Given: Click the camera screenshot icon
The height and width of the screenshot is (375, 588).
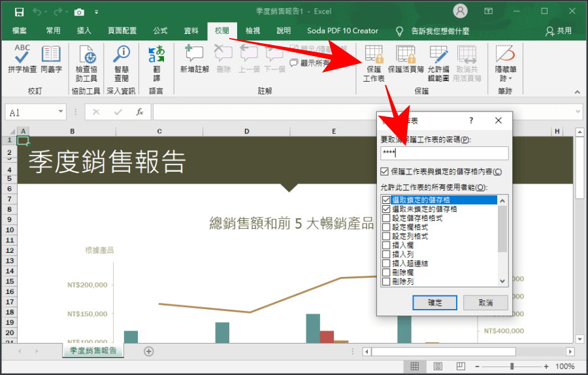Looking at the screenshot, I should [x=79, y=12].
